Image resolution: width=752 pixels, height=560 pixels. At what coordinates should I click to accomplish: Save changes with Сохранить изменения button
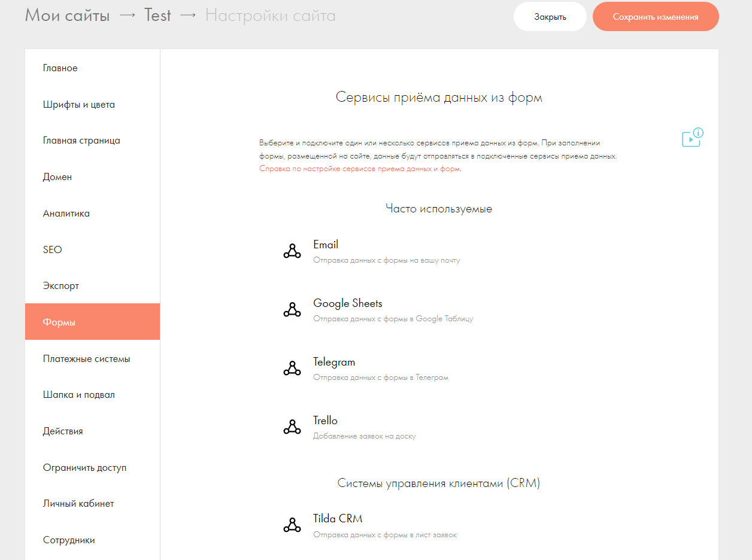point(656,17)
